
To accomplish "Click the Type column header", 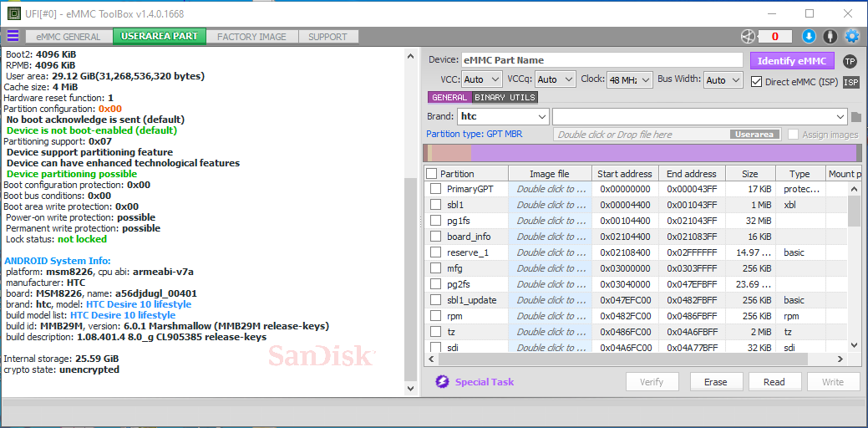I will click(799, 174).
